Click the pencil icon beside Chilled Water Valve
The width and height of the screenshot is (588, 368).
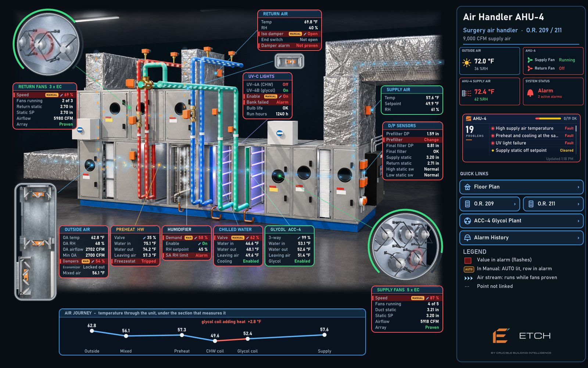[248, 238]
